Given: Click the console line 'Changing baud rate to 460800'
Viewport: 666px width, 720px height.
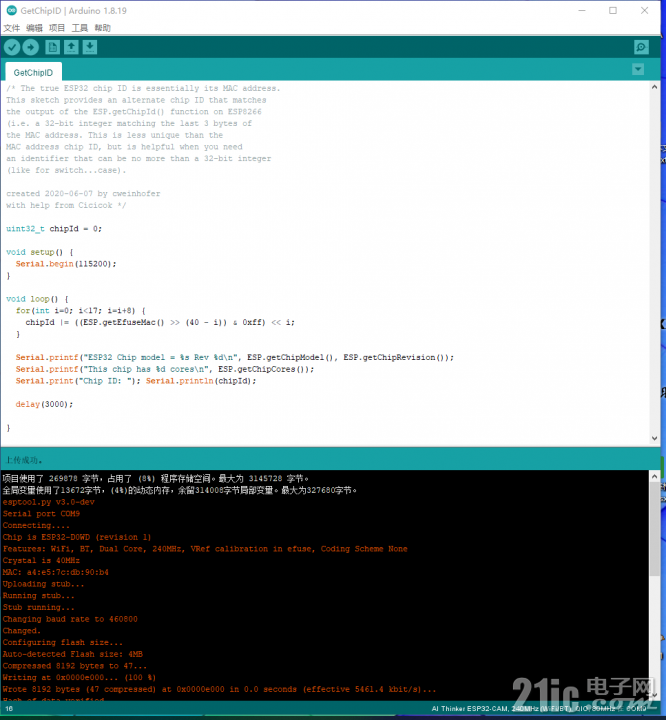Looking at the screenshot, I should click(70, 619).
